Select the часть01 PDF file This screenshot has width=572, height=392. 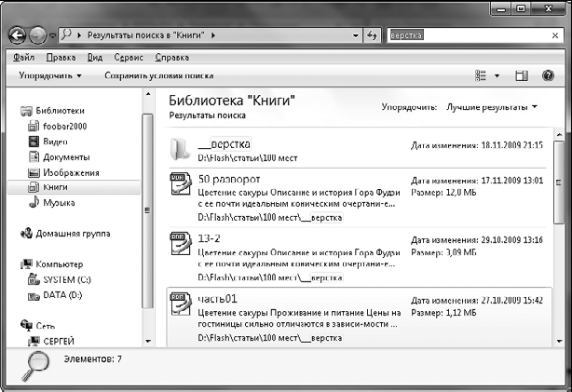220,298
